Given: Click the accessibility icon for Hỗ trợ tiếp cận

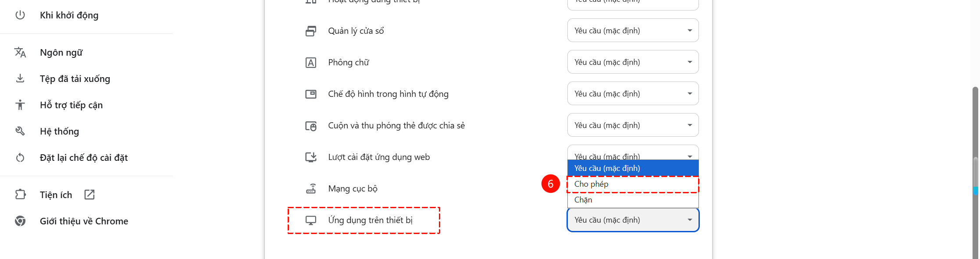Looking at the screenshot, I should [x=20, y=105].
